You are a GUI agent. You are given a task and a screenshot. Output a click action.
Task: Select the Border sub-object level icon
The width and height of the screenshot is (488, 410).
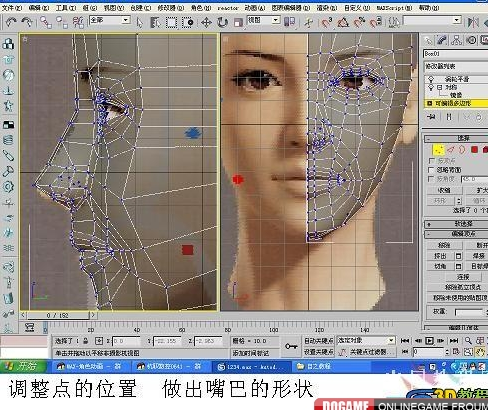click(x=462, y=150)
